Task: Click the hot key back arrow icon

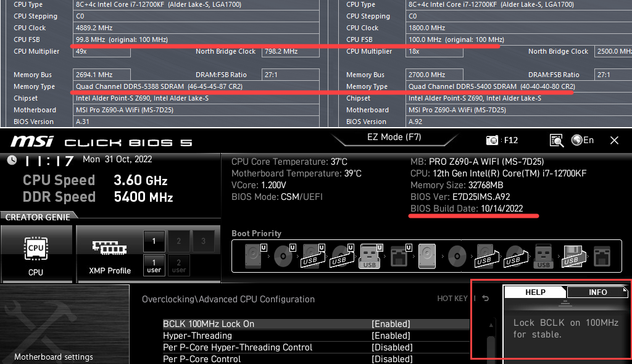Action: pyautogui.click(x=486, y=298)
